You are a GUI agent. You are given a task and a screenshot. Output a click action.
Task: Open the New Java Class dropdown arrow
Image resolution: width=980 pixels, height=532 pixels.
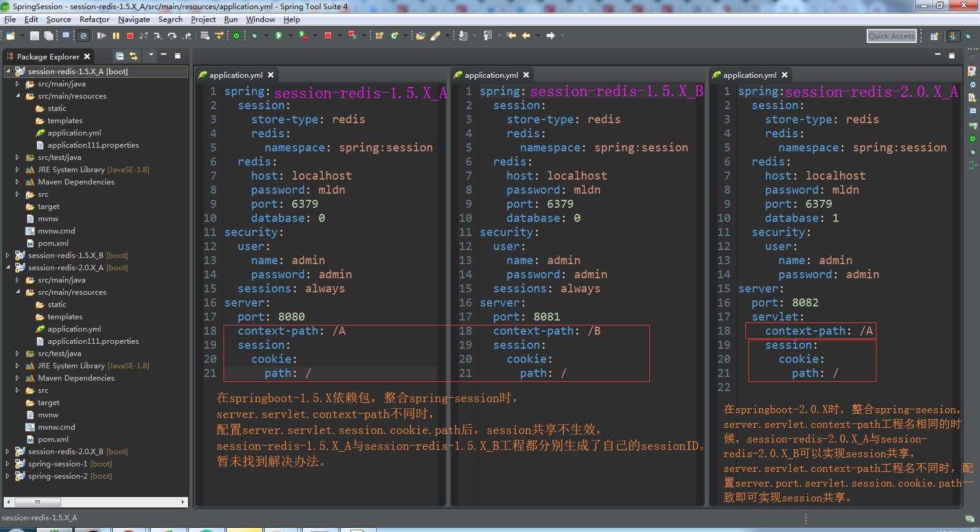pyautogui.click(x=405, y=36)
